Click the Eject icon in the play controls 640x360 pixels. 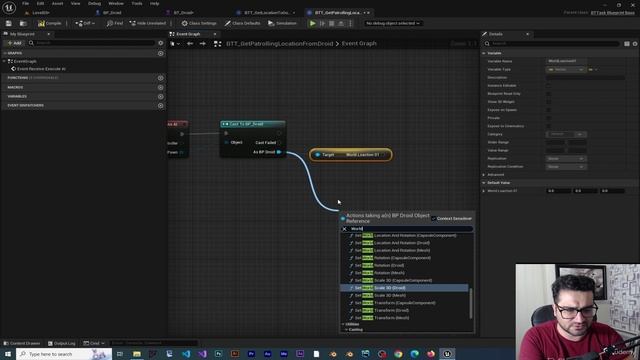(x=341, y=23)
